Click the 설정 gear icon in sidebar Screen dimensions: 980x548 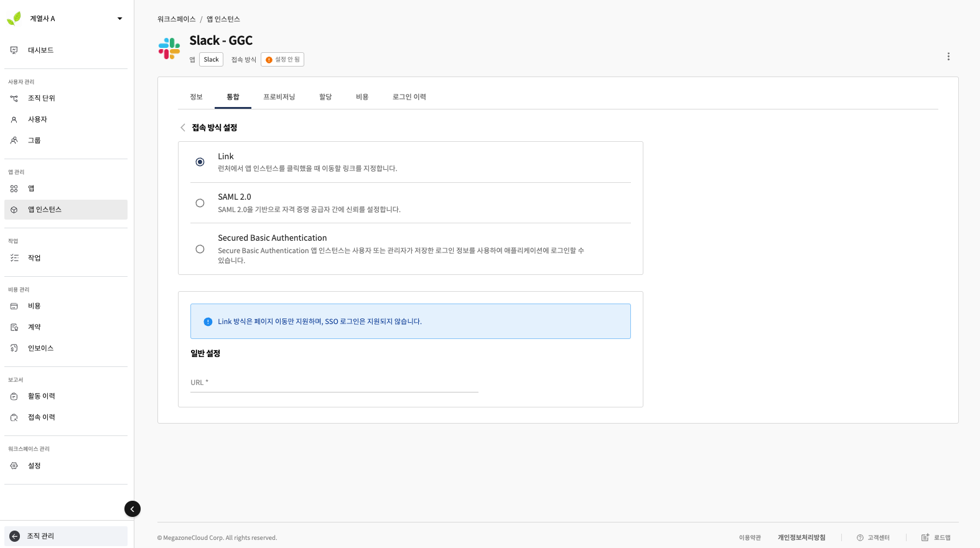[x=14, y=466]
